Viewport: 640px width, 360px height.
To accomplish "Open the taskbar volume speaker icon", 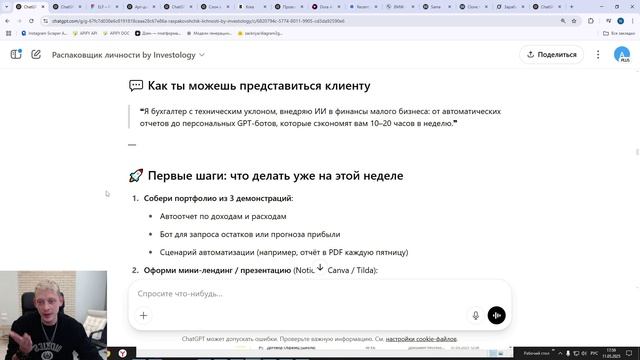I will point(584,353).
